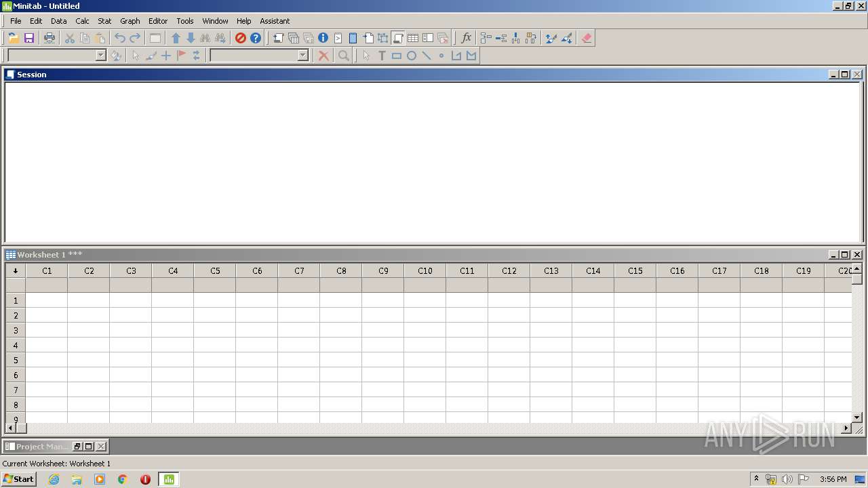This screenshot has width=868, height=488.
Task: Expand the second combo box dropdown arrow
Action: click(x=303, y=56)
